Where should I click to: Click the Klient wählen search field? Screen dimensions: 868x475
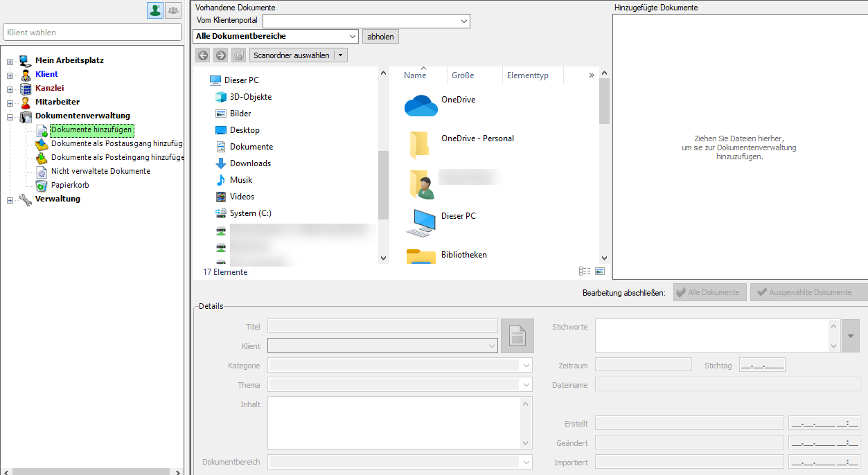point(92,33)
